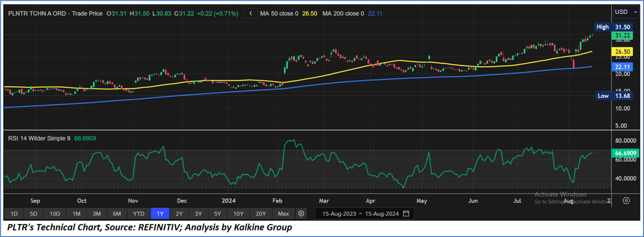Edit the 15-Aug-2023 to 15-Aug-2024 date field
Screen dimensions: 644x237
coord(364,214)
